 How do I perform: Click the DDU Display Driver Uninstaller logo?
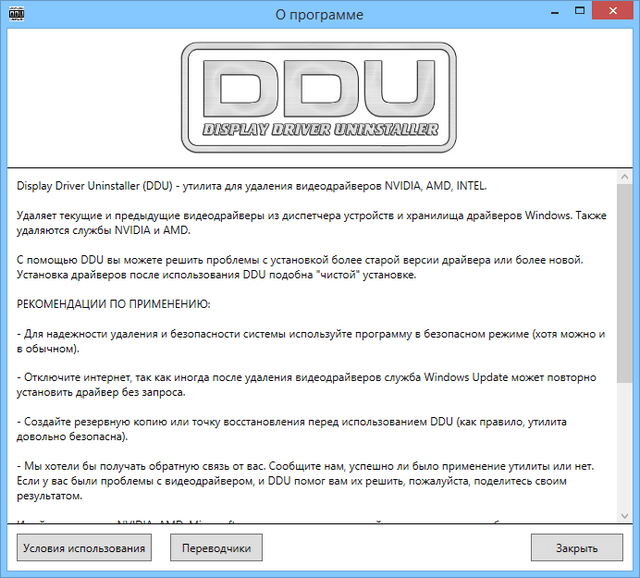click(x=319, y=98)
